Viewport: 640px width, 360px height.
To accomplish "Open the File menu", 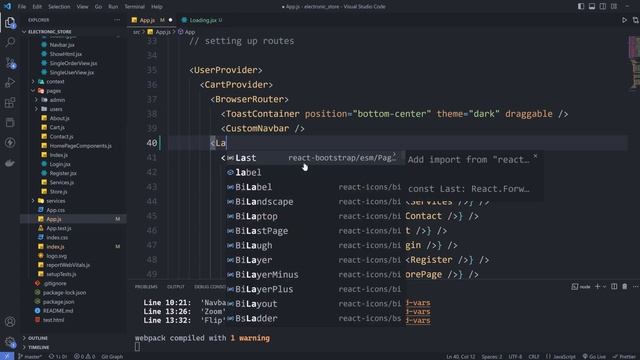I will click(x=22, y=7).
